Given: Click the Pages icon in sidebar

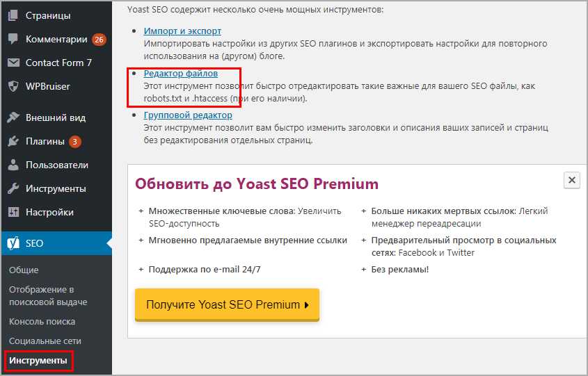Looking at the screenshot, I should (x=13, y=15).
